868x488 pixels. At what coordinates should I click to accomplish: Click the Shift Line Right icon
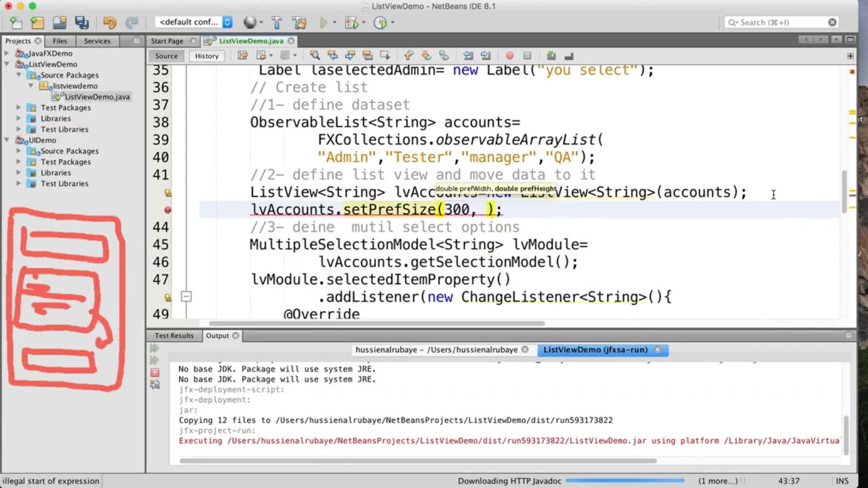(x=486, y=56)
